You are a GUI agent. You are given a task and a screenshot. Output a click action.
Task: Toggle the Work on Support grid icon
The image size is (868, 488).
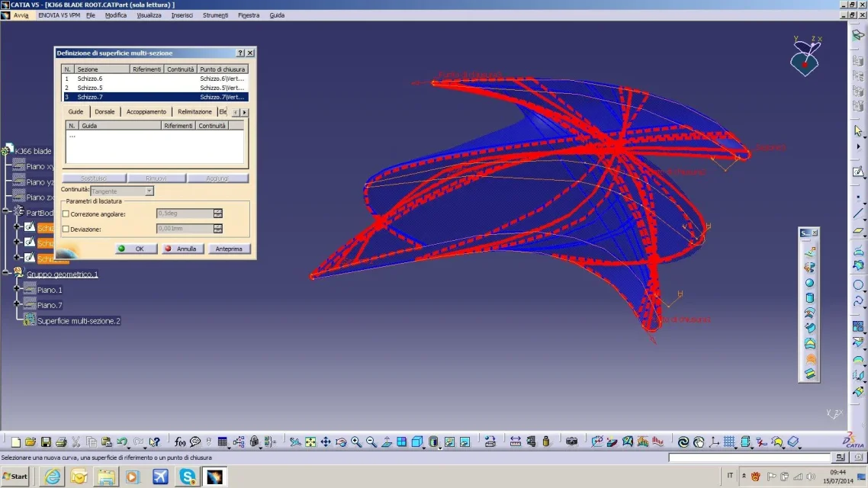[x=730, y=441]
